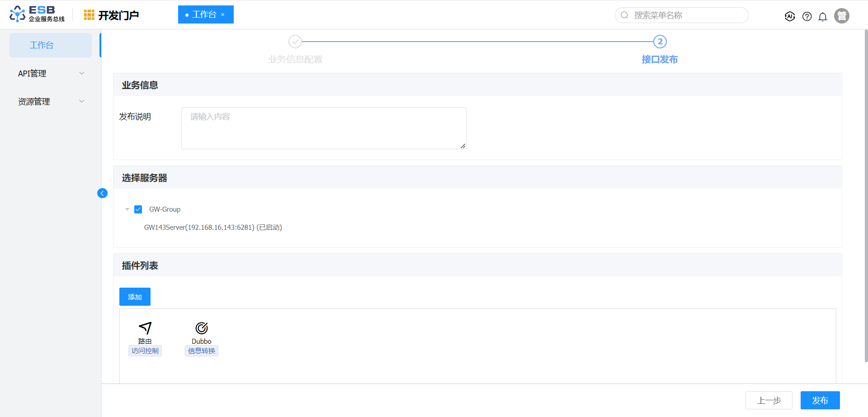Go back with the 上一步 button
This screenshot has height=417, width=868.
click(769, 400)
